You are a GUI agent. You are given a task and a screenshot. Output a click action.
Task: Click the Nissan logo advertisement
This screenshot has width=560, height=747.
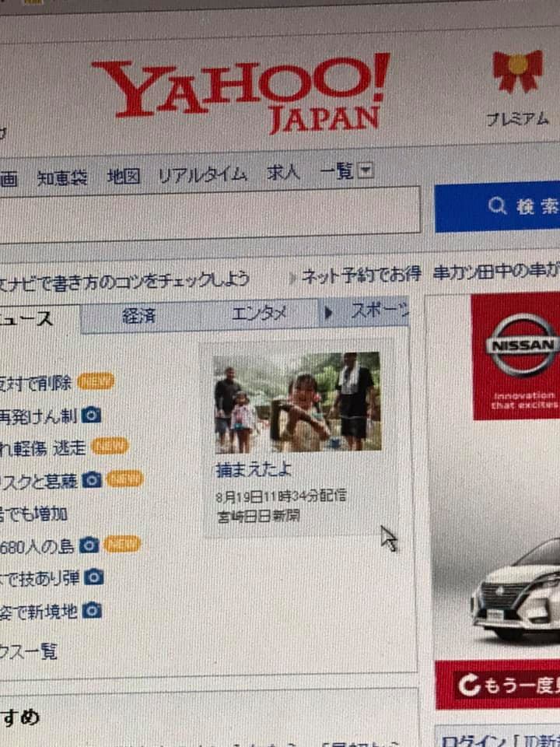pos(516,356)
